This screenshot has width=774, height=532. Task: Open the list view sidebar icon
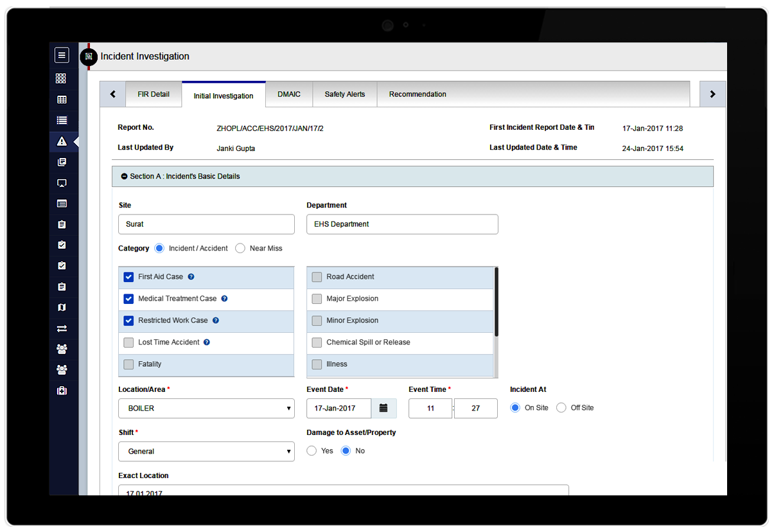(62, 120)
